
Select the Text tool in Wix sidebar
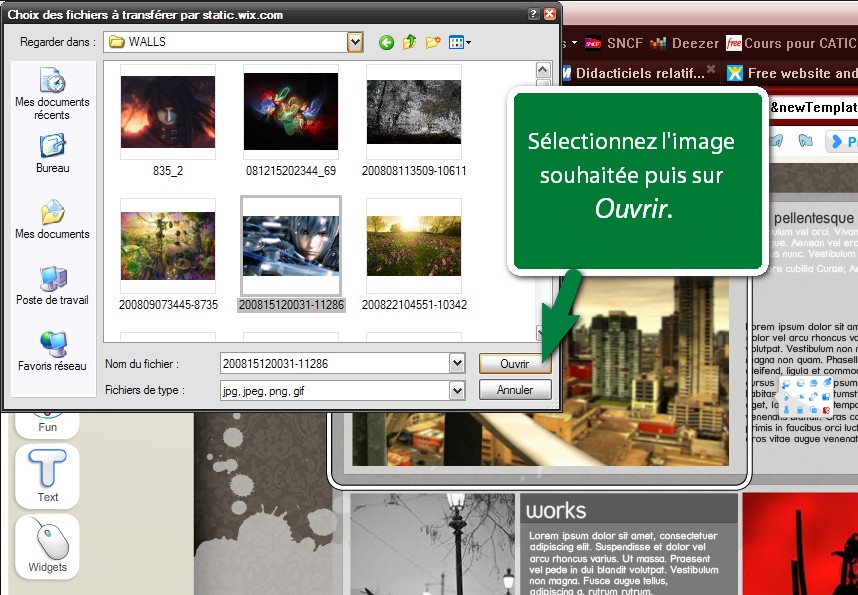coord(47,476)
